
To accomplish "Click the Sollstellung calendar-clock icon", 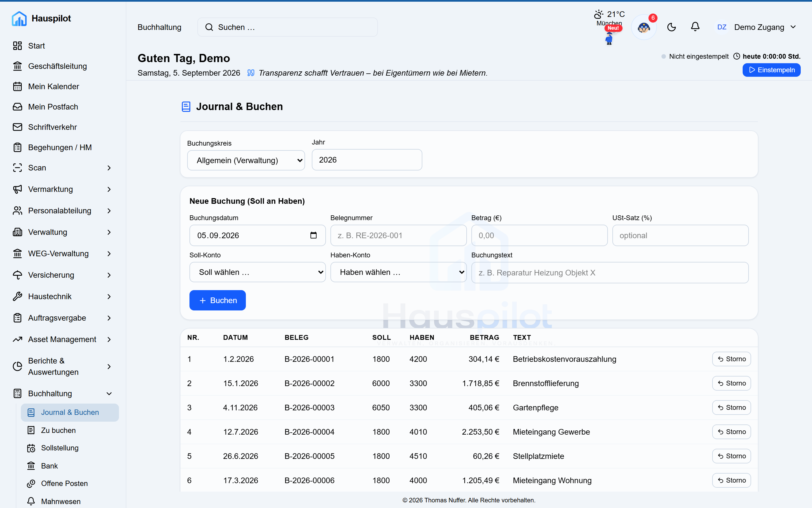I will pos(31,448).
